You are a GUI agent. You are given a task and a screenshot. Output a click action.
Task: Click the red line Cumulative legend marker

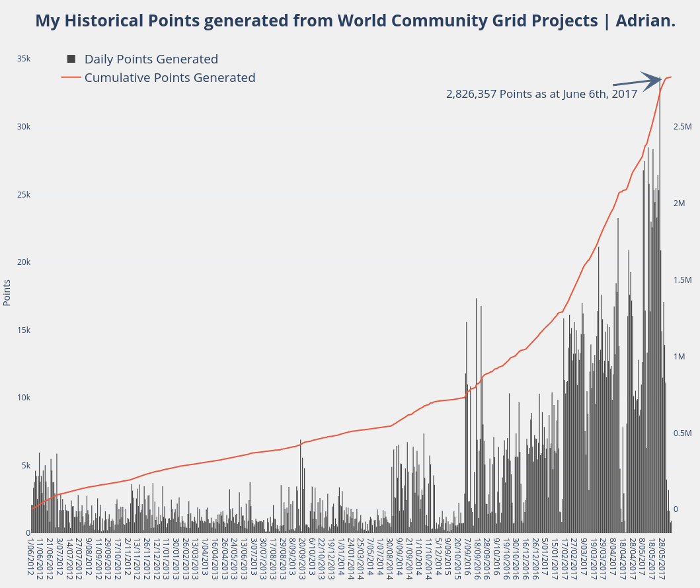71,77
